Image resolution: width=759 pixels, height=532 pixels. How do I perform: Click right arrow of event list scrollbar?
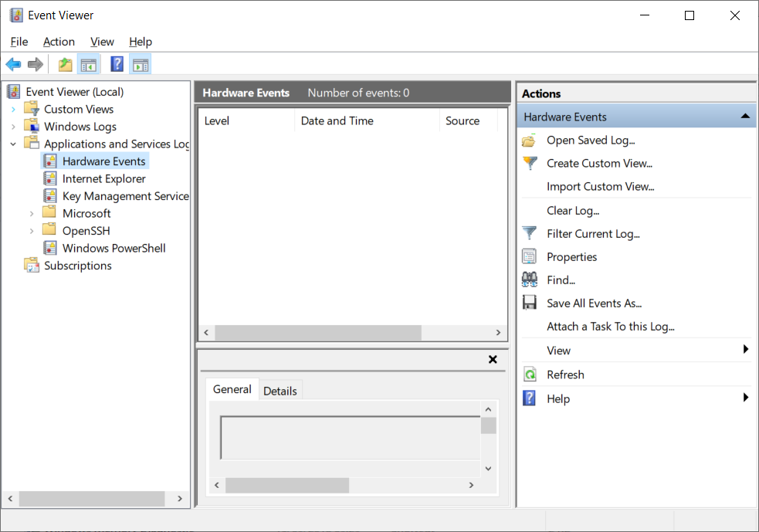click(x=498, y=333)
